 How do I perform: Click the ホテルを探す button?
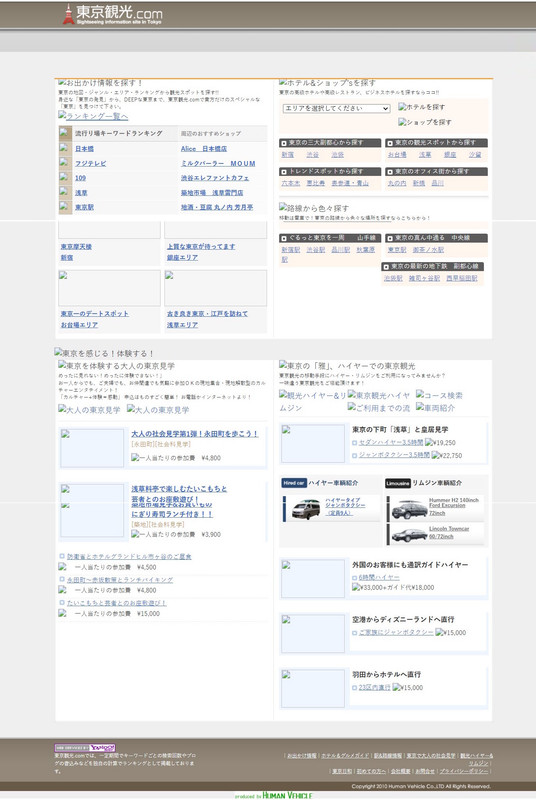click(x=422, y=107)
